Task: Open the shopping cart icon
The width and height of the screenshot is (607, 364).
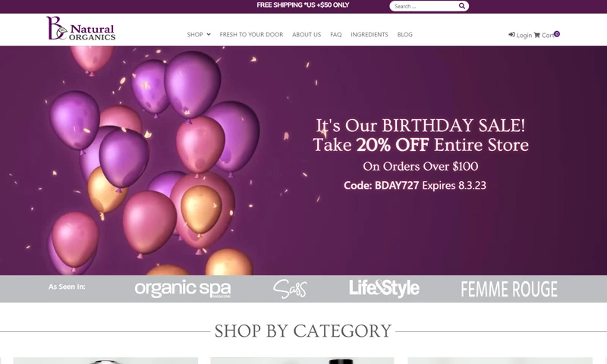Action: click(x=536, y=35)
